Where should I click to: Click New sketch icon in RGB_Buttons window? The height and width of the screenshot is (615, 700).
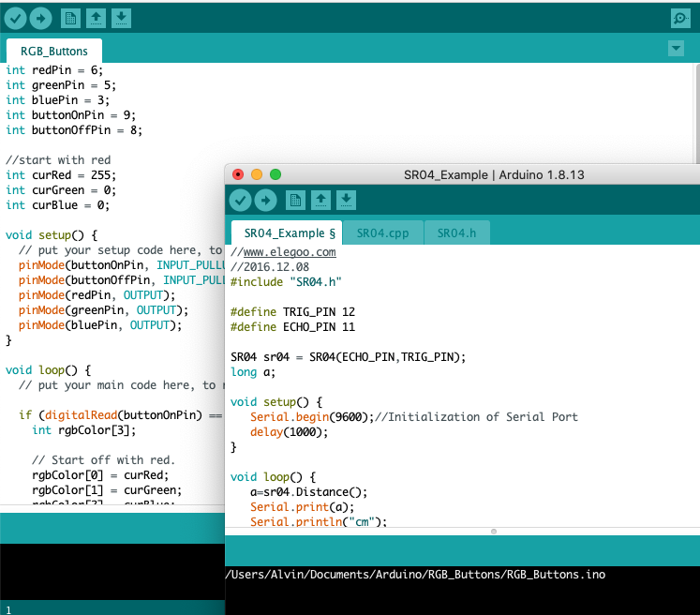[x=70, y=19]
